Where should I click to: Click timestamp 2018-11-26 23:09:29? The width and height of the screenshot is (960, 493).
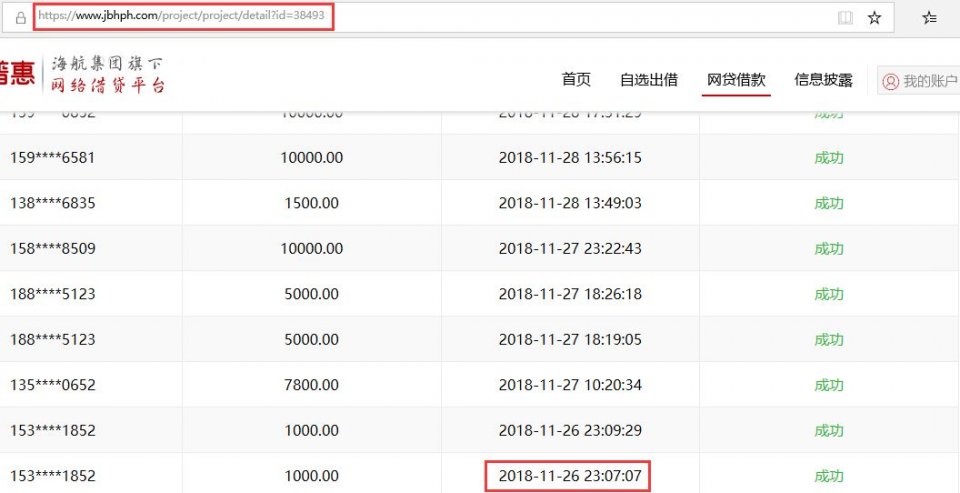click(570, 431)
